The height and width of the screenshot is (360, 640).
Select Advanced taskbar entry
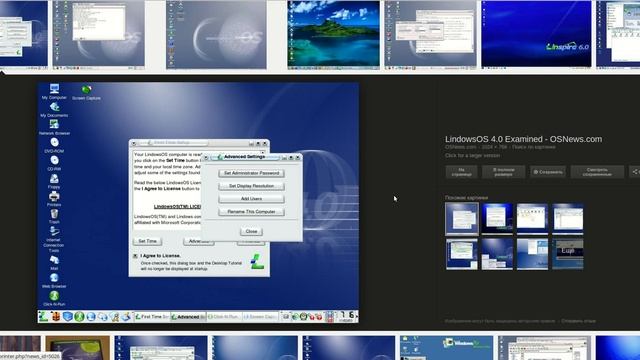coord(188,317)
